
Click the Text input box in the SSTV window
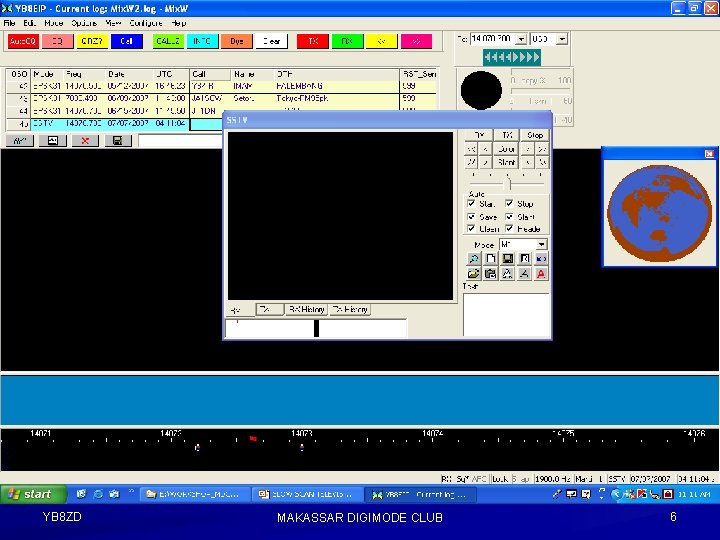[506, 315]
